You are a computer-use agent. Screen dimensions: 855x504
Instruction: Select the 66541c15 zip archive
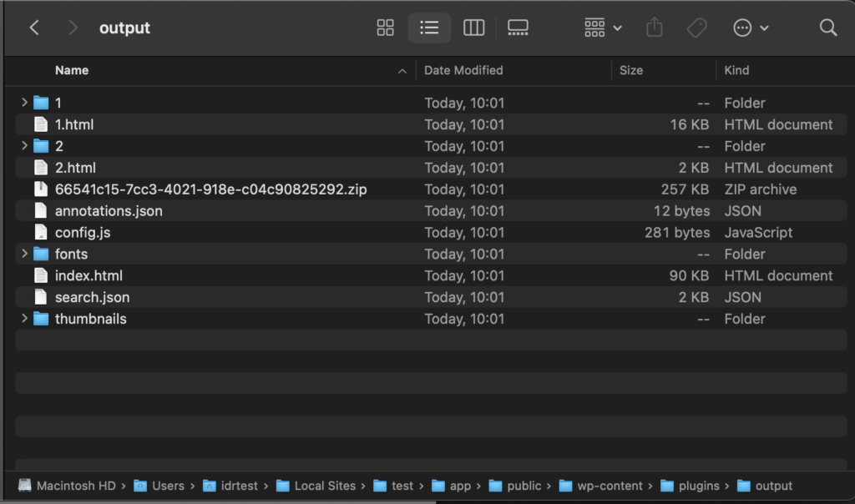(x=210, y=189)
